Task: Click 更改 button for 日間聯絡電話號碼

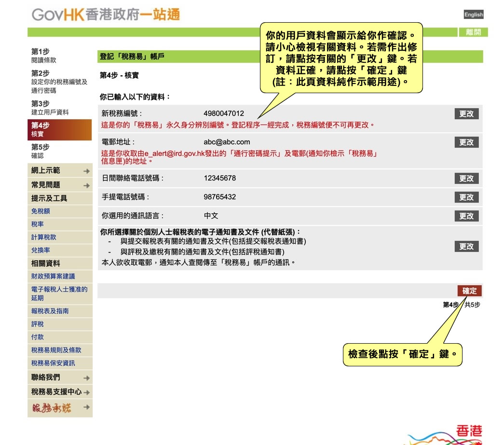Action: [466, 178]
